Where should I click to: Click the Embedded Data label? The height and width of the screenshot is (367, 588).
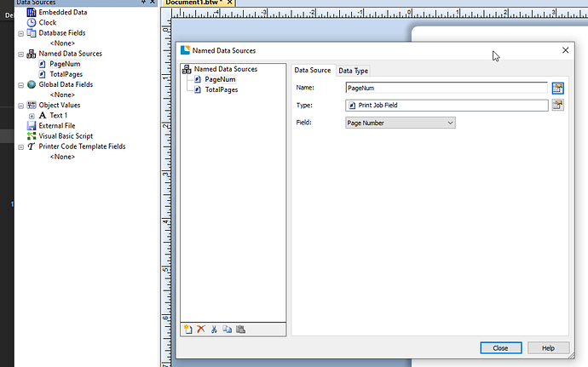pyautogui.click(x=62, y=13)
